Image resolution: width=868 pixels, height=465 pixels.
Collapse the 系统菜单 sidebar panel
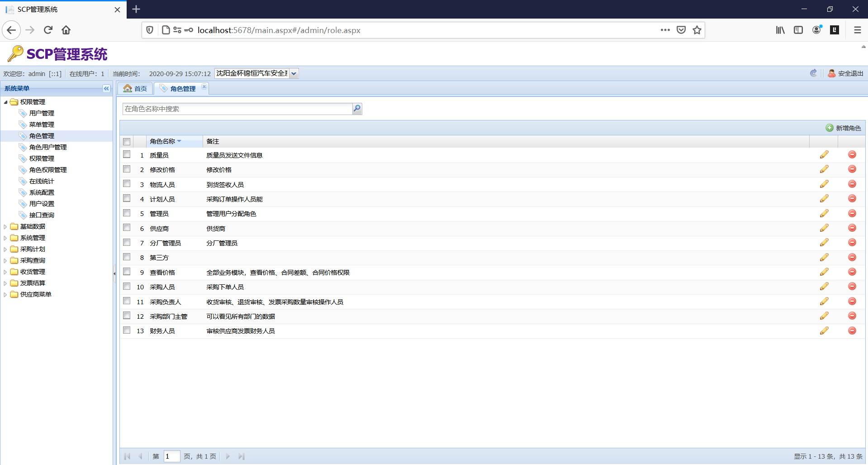(106, 88)
